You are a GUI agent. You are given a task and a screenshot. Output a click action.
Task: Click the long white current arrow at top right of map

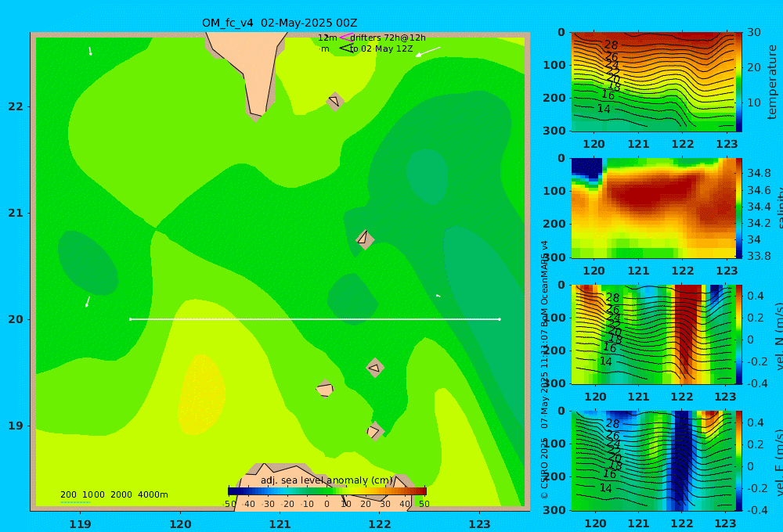pyautogui.click(x=428, y=52)
